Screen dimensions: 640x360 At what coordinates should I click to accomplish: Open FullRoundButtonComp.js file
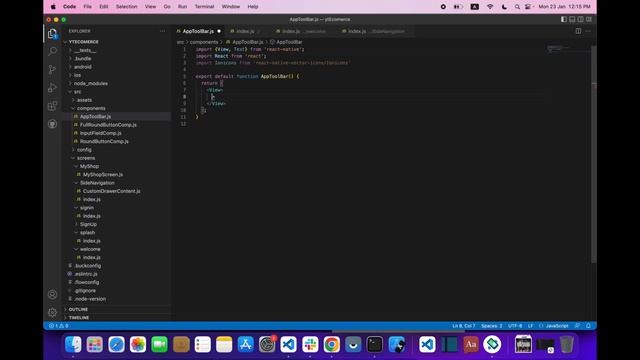[108, 125]
